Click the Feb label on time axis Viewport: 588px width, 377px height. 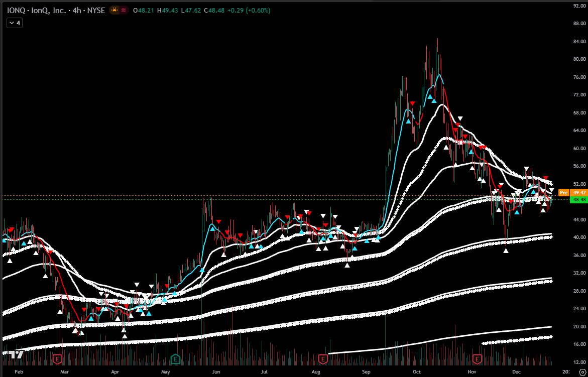19,371
